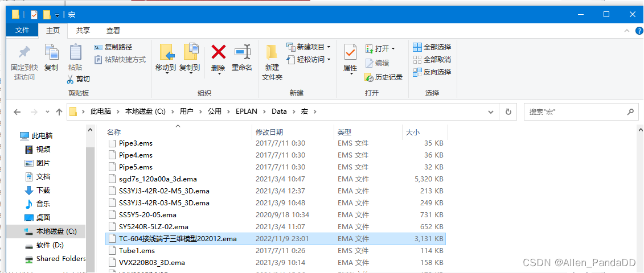Select 文档 in navigation pane
Image resolution: width=644 pixels, height=273 pixels.
click(38, 176)
